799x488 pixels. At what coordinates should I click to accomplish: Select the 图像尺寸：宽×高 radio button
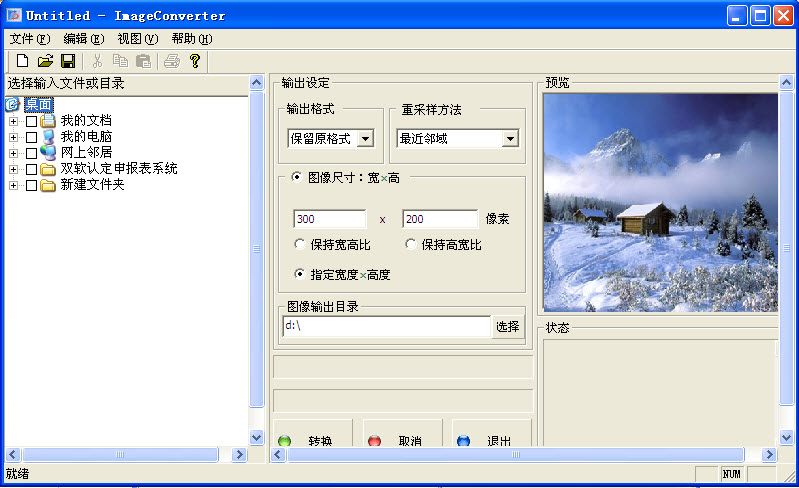pyautogui.click(x=296, y=177)
